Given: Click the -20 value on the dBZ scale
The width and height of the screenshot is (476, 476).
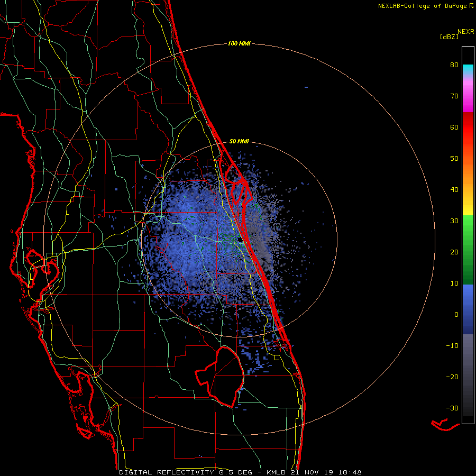Looking at the screenshot, I should click(452, 377).
